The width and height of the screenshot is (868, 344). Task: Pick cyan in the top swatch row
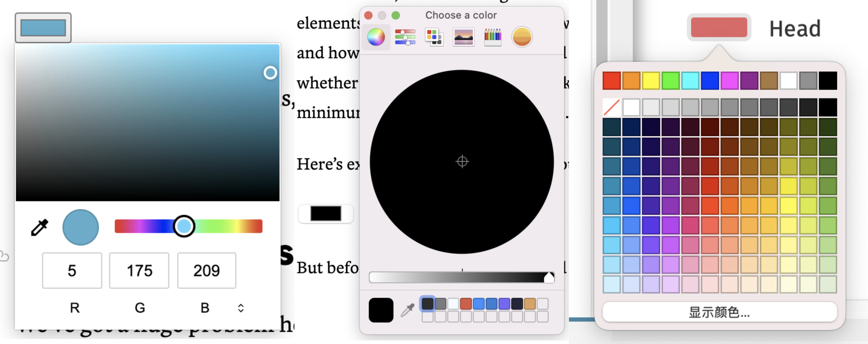(x=690, y=81)
